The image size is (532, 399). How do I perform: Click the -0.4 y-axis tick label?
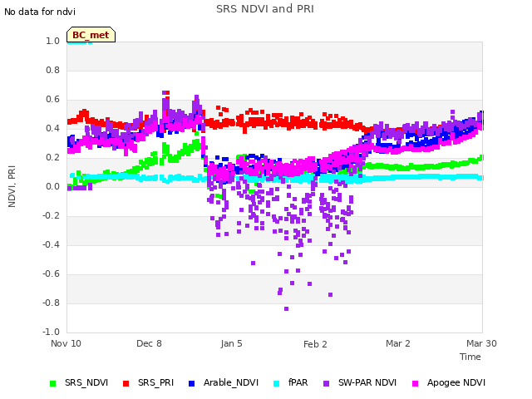pos(52,244)
